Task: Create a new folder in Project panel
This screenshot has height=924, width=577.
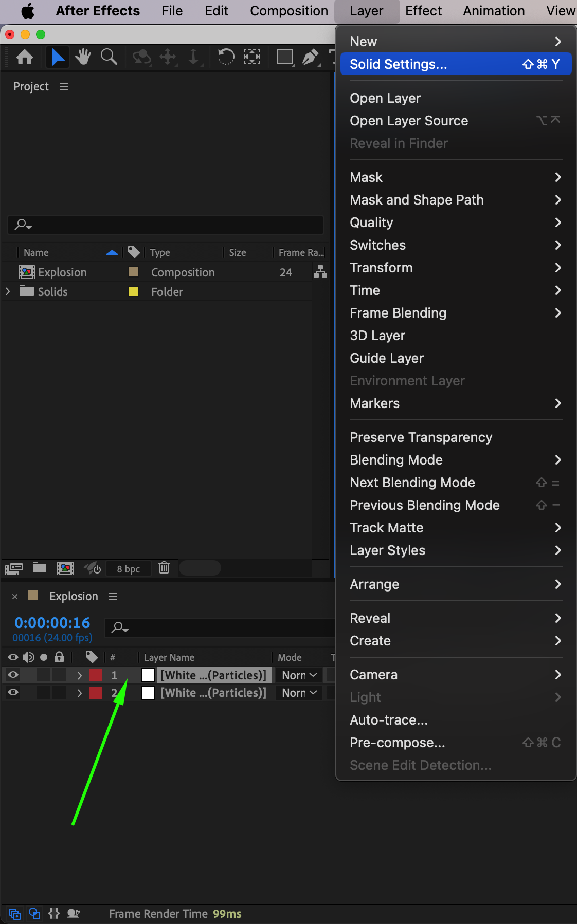Action: [40, 568]
